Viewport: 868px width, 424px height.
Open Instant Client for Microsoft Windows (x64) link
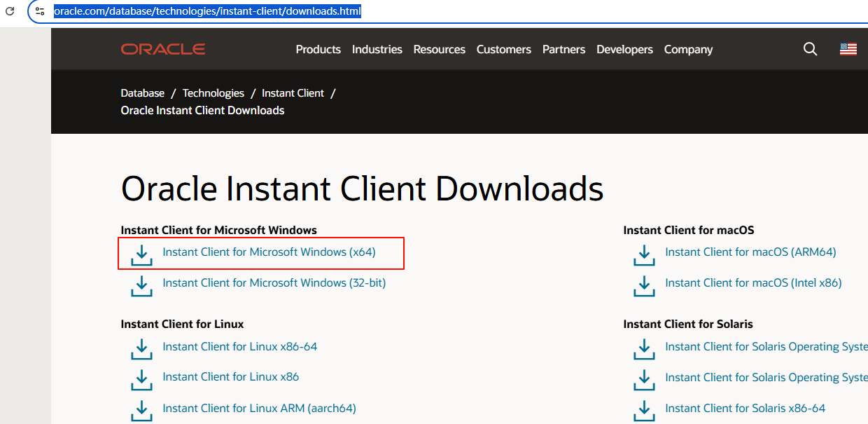pyautogui.click(x=269, y=252)
